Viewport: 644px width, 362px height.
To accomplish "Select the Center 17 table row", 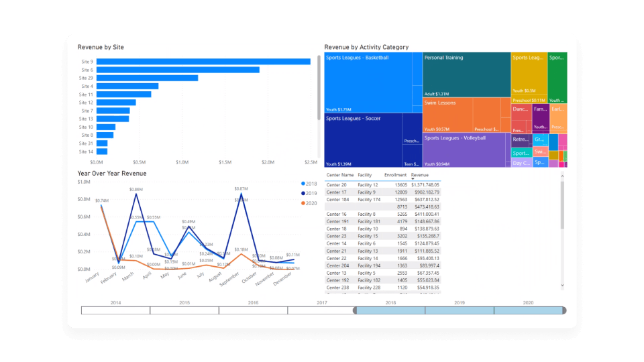I will click(383, 192).
